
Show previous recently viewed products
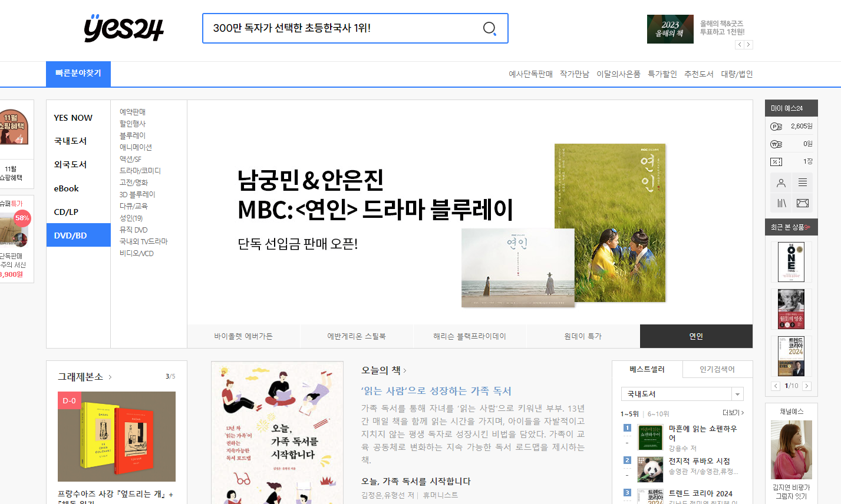(776, 386)
